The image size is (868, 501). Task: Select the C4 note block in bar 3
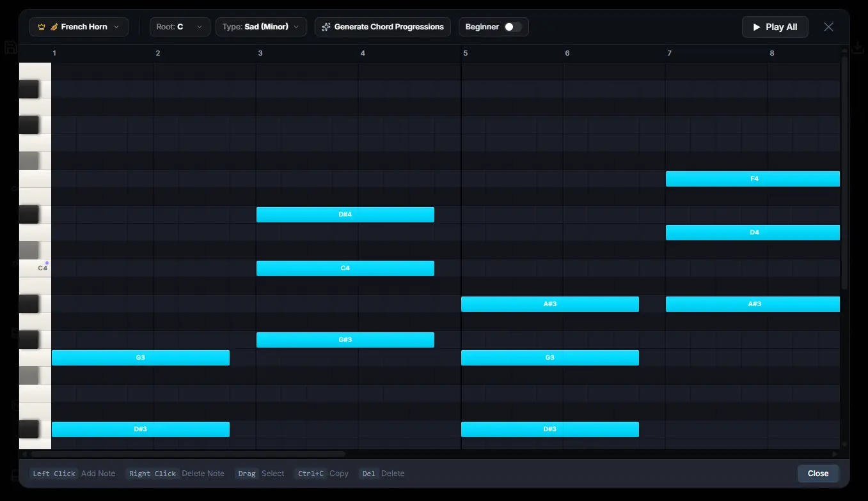point(345,268)
